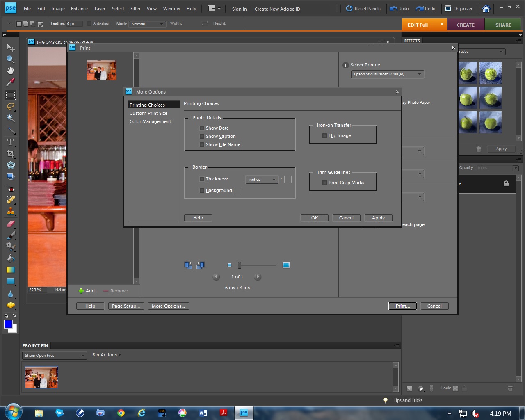Click the Apply button in More Options
Viewport: 525px width, 420px height.
[378, 218]
